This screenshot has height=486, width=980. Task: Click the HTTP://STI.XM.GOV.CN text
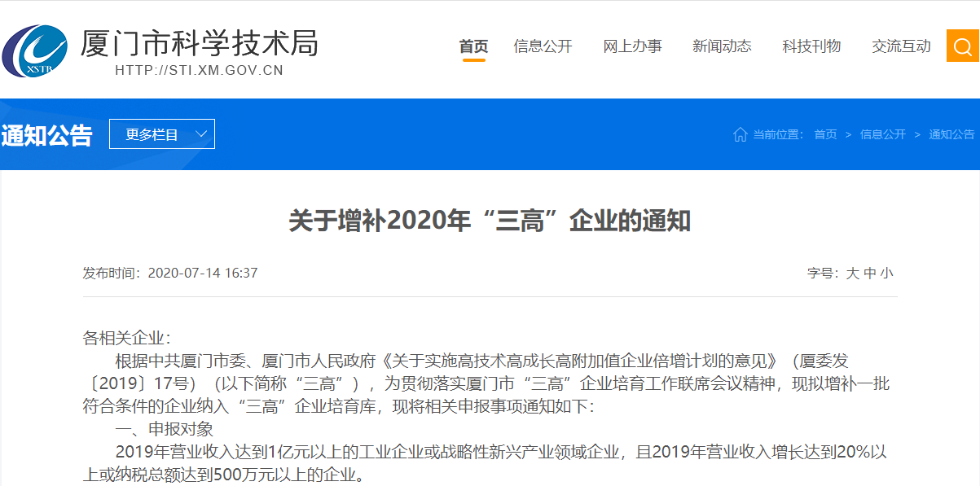tap(200, 71)
